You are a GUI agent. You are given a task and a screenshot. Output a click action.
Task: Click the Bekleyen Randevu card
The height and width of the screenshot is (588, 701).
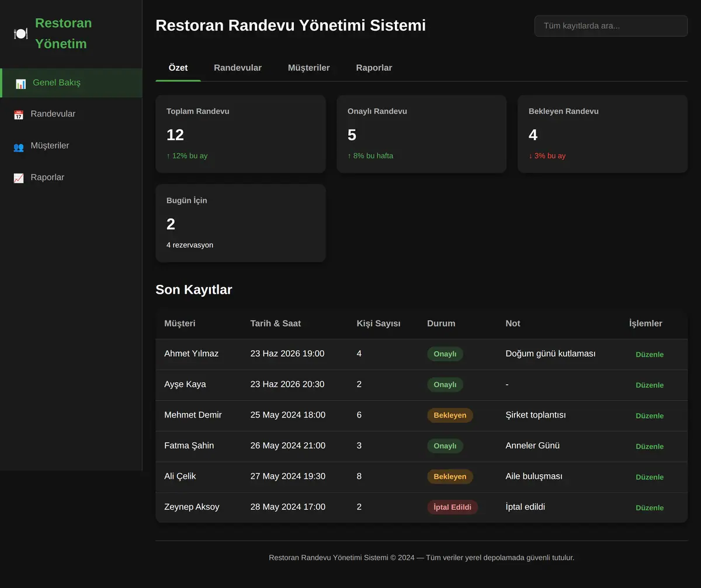[x=603, y=134]
